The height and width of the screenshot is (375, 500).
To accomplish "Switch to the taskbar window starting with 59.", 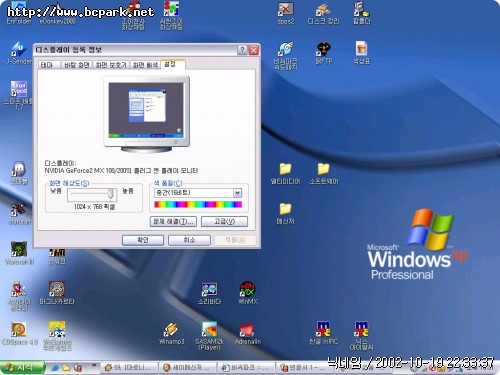I will (129, 368).
